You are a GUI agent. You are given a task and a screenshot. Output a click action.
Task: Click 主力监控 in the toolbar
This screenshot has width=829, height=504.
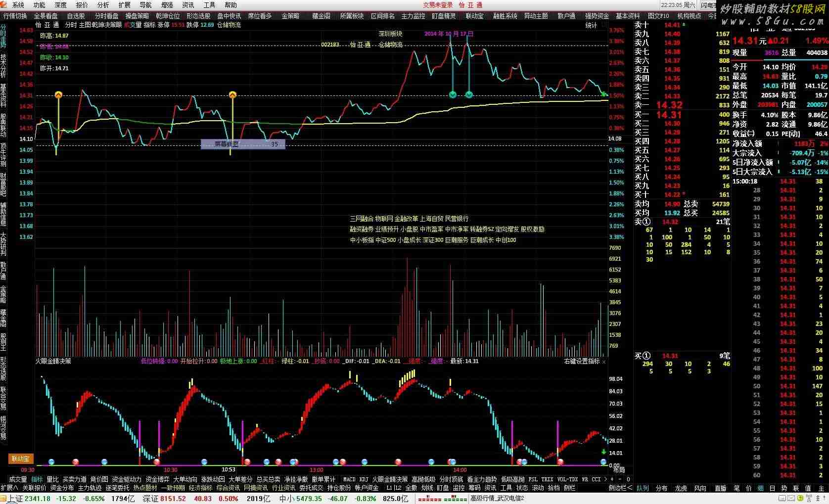coord(413,16)
